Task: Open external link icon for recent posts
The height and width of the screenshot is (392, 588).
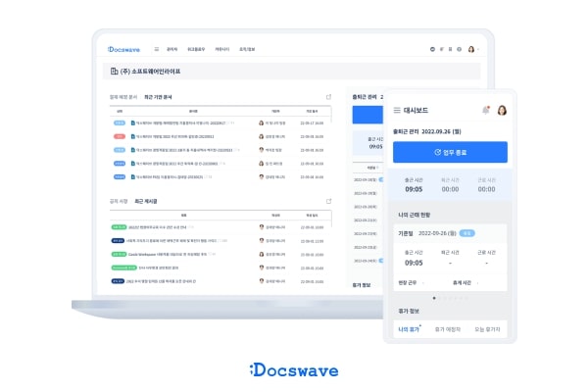Action: pyautogui.click(x=329, y=201)
